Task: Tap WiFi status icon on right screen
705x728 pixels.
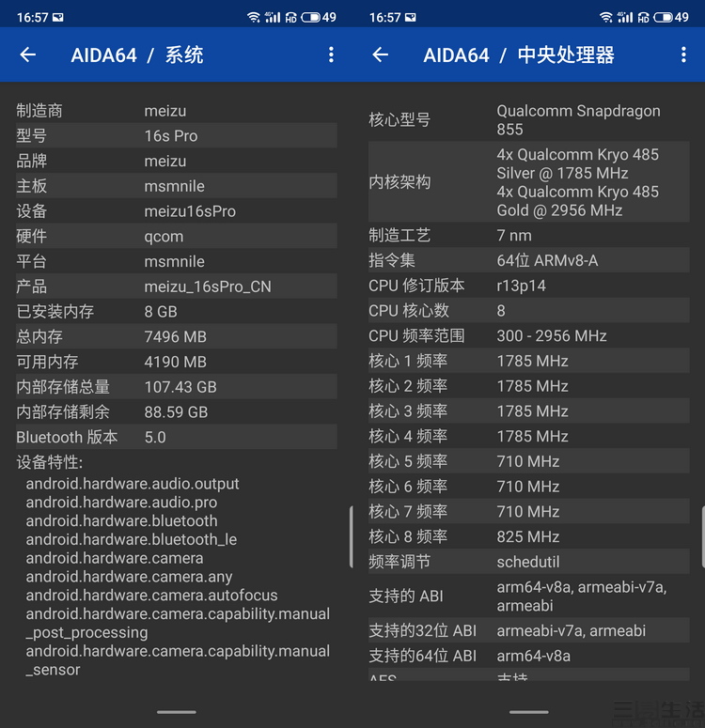Action: (605, 18)
